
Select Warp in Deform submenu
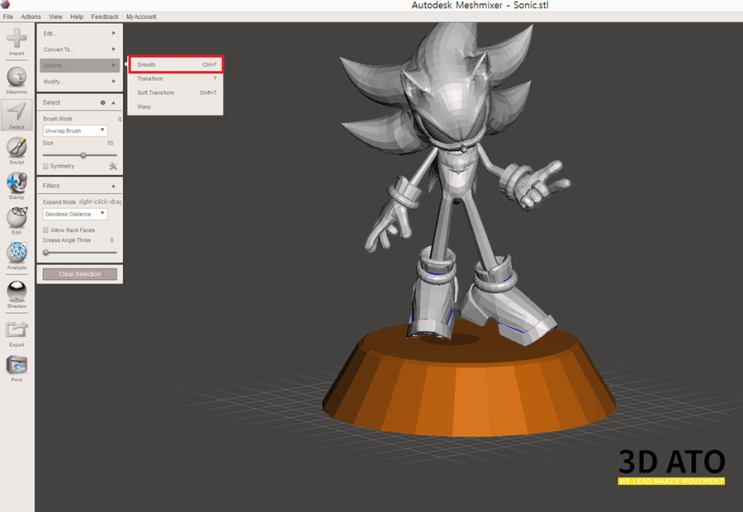tap(176, 107)
